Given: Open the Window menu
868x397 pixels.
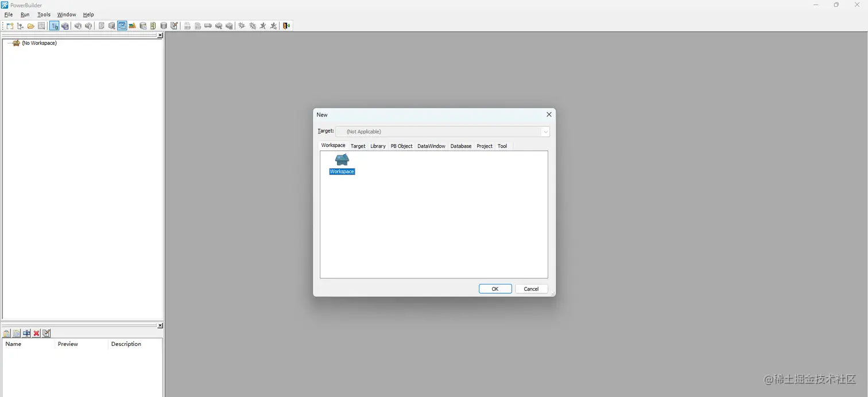Looking at the screenshot, I should 67,14.
